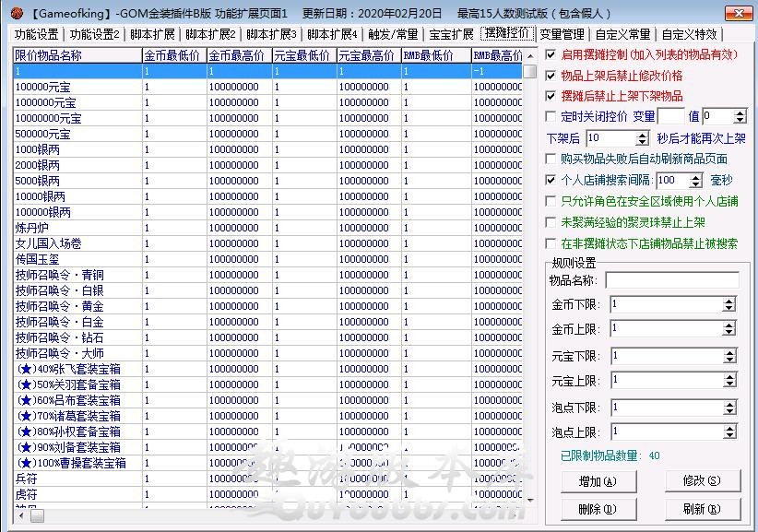Click the 金币下限 value field

pyautogui.click(x=667, y=304)
